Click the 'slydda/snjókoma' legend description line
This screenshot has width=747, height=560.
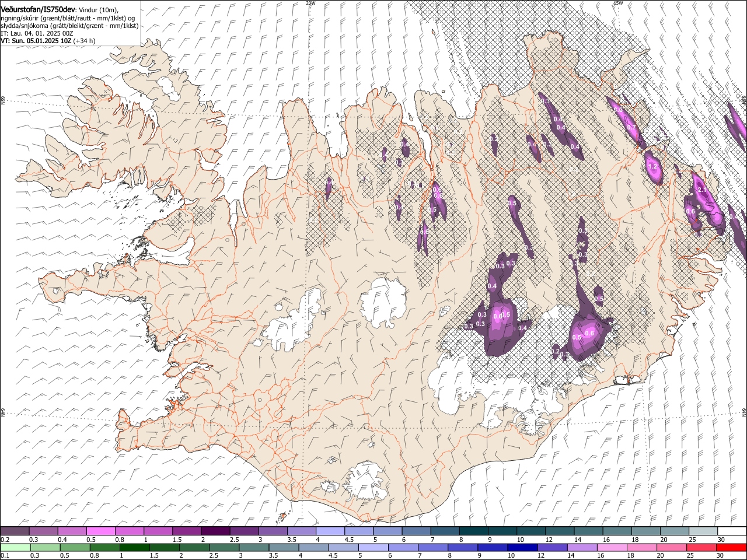pyautogui.click(x=69, y=26)
